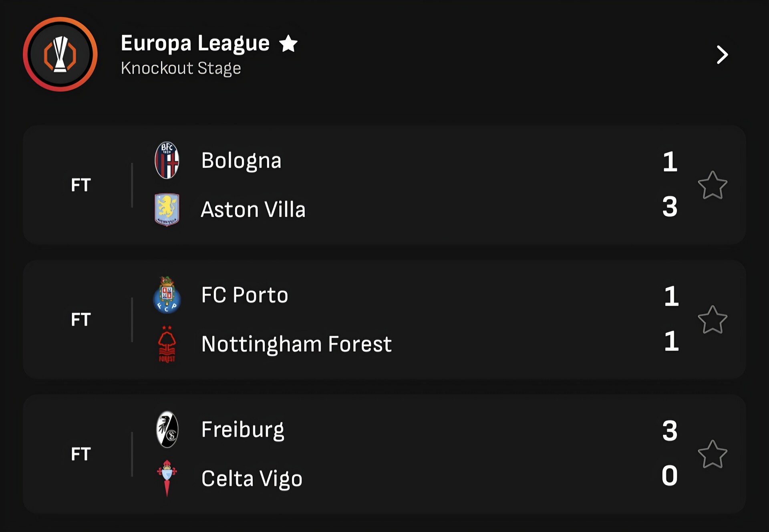The height and width of the screenshot is (532, 769).
Task: Open the Nottingham Forest team name
Action: (x=296, y=344)
